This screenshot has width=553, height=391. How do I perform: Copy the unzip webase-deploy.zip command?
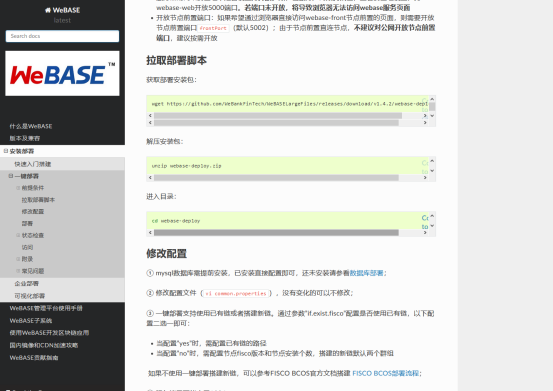[425, 167]
